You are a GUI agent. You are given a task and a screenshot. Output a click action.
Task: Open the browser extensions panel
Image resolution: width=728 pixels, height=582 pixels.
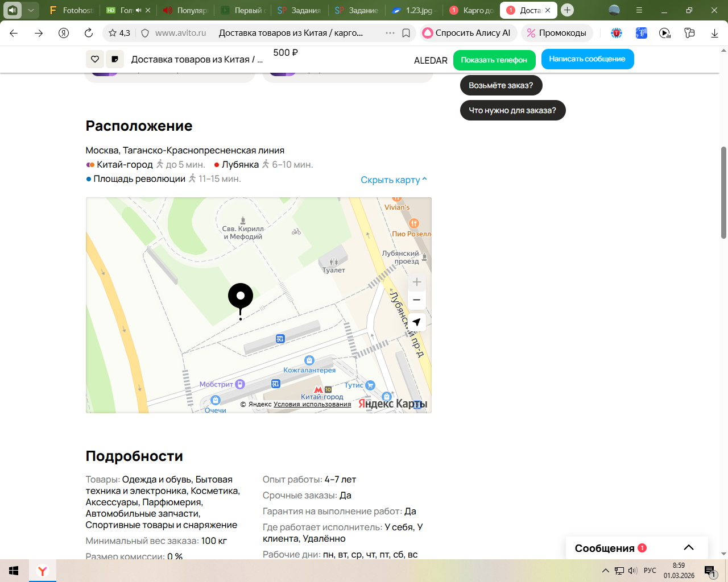[x=690, y=33]
